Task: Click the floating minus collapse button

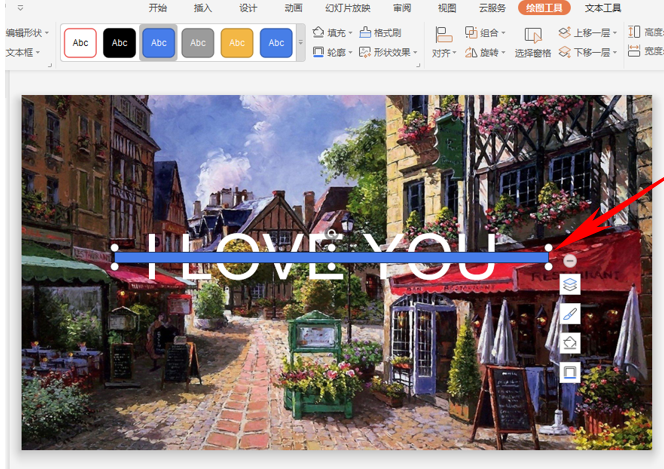Action: (x=570, y=261)
